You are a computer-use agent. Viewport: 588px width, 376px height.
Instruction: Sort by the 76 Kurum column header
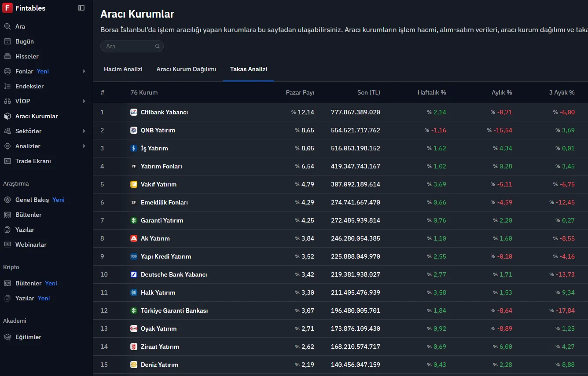pos(144,92)
